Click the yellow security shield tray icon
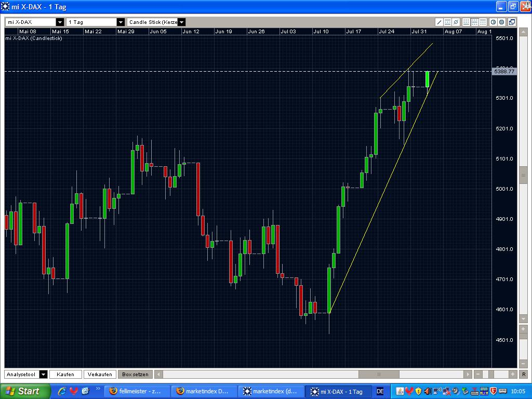This screenshot has height=399, width=532. click(418, 391)
